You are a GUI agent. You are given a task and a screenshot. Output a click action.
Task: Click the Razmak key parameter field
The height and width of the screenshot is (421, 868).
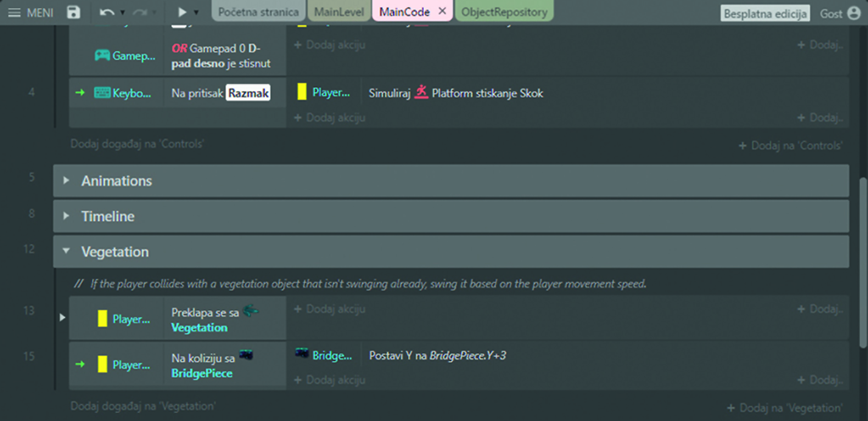tap(248, 93)
